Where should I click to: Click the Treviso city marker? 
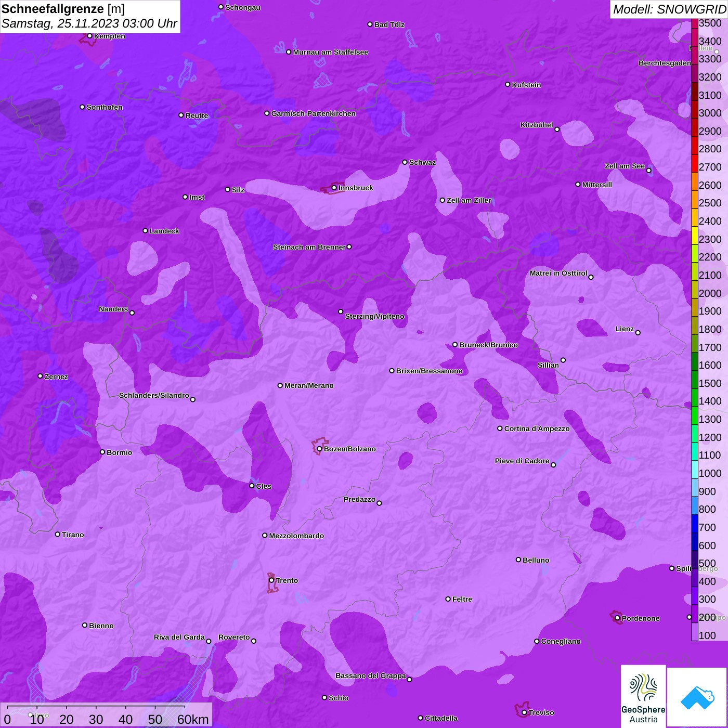click(x=524, y=712)
